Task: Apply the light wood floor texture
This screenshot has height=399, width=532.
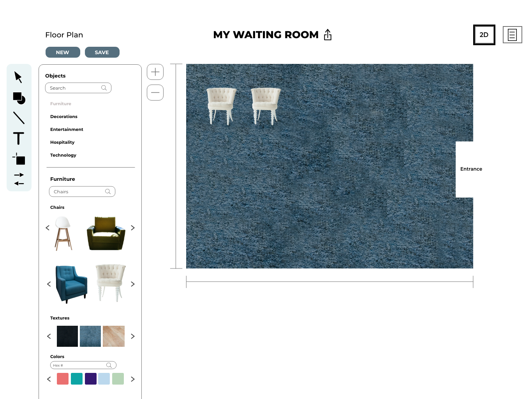Action: pos(114,336)
